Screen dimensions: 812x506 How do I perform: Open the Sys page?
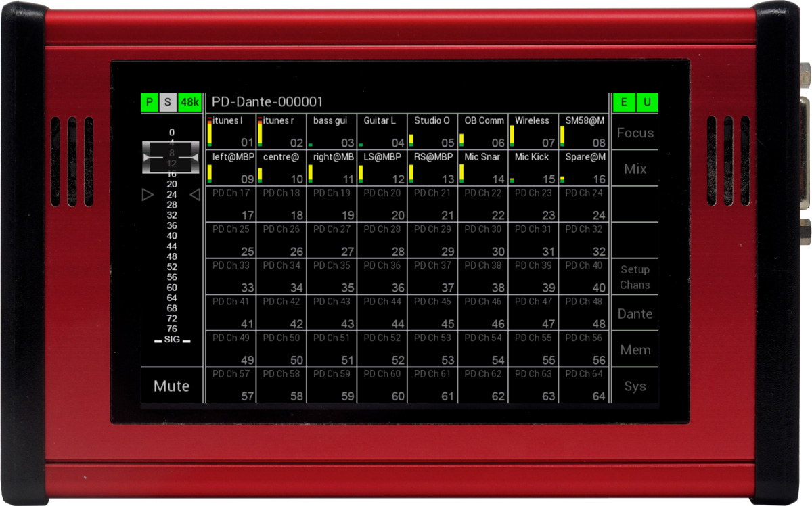click(635, 386)
